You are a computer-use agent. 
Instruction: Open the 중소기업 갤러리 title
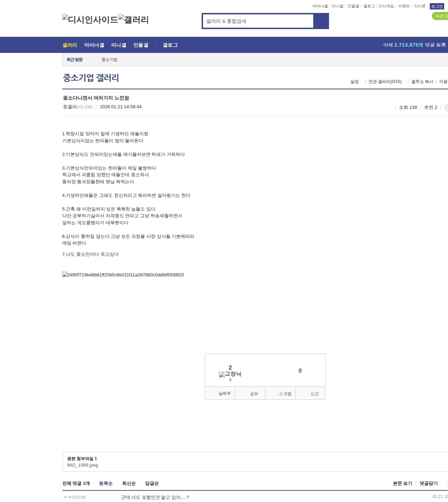[91, 78]
